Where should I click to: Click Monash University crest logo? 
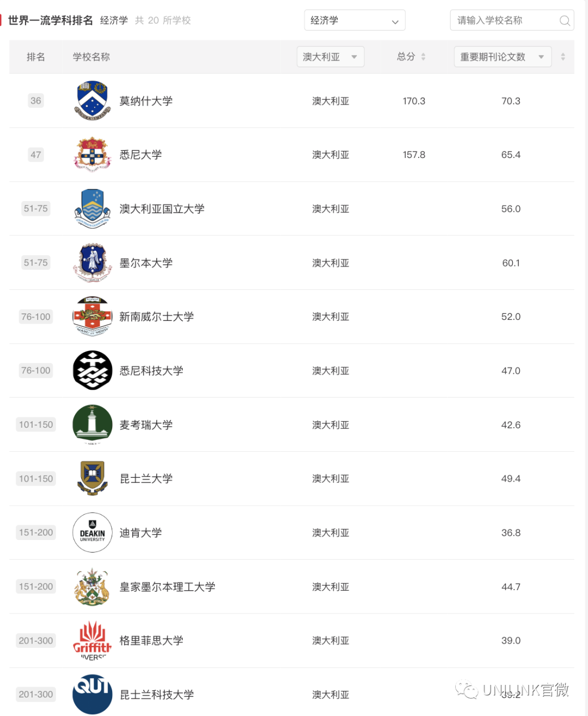click(x=93, y=100)
